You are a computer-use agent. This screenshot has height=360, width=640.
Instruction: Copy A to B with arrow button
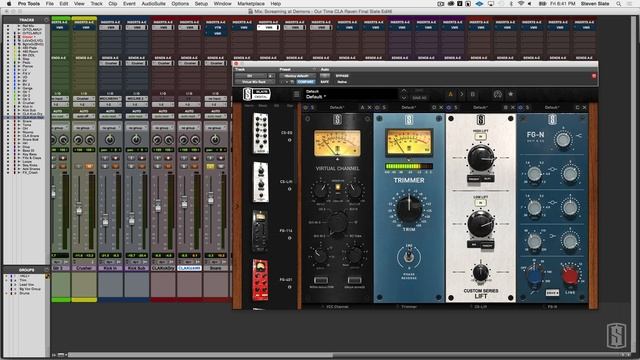[462, 94]
